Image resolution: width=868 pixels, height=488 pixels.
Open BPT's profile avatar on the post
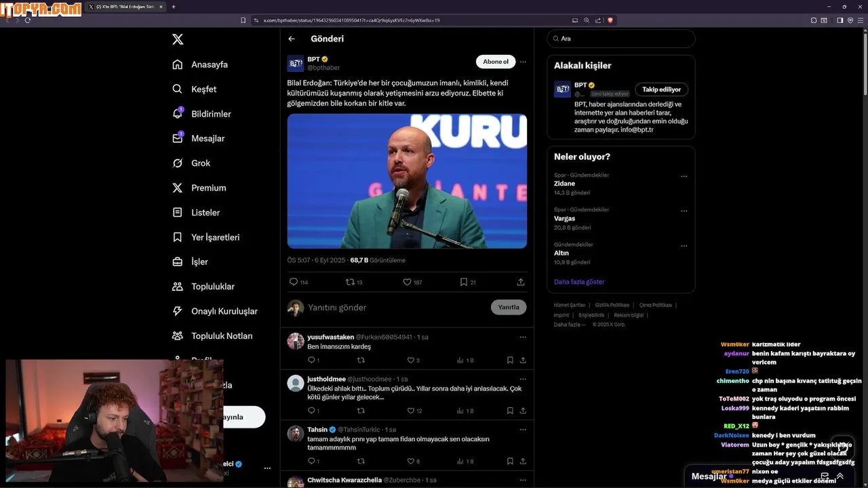[x=296, y=64]
